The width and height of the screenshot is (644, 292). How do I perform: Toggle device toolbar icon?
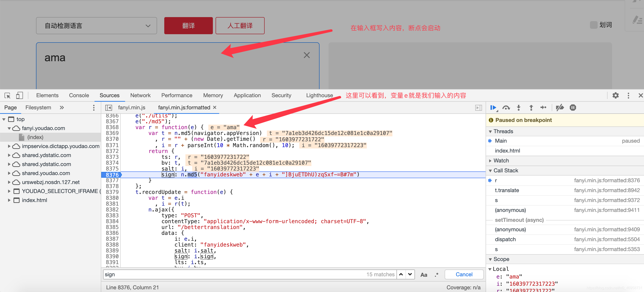19,96
